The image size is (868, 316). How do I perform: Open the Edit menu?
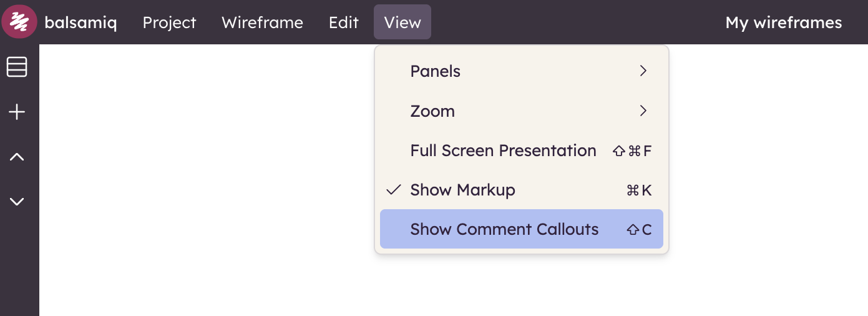pyautogui.click(x=343, y=22)
